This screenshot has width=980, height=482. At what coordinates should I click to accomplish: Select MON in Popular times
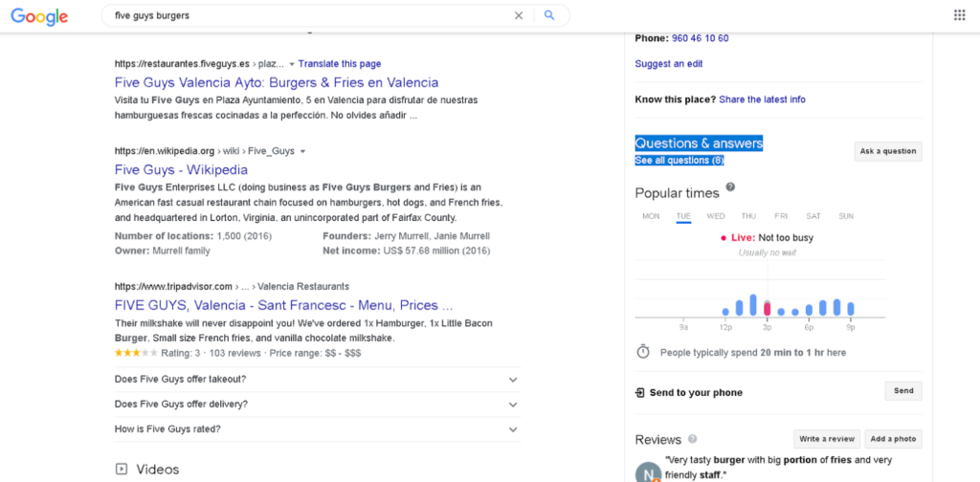click(651, 216)
